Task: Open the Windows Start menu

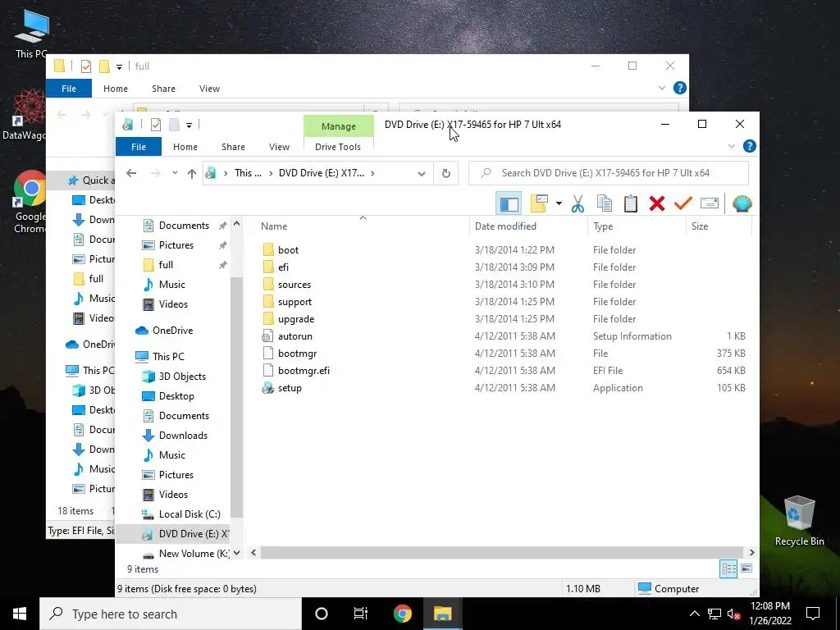Action: tap(20, 614)
